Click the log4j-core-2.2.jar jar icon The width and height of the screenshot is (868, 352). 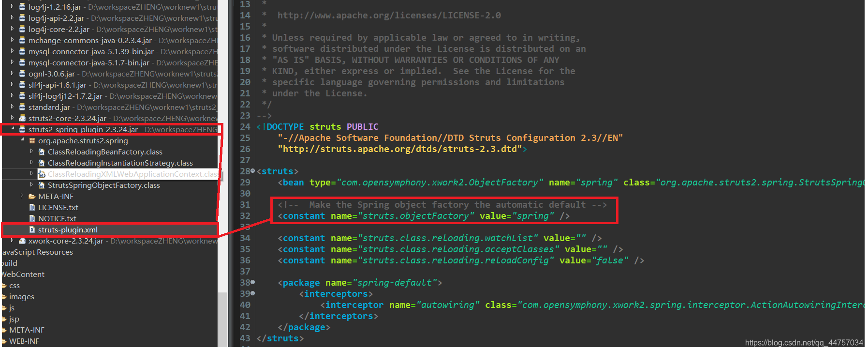(22, 29)
